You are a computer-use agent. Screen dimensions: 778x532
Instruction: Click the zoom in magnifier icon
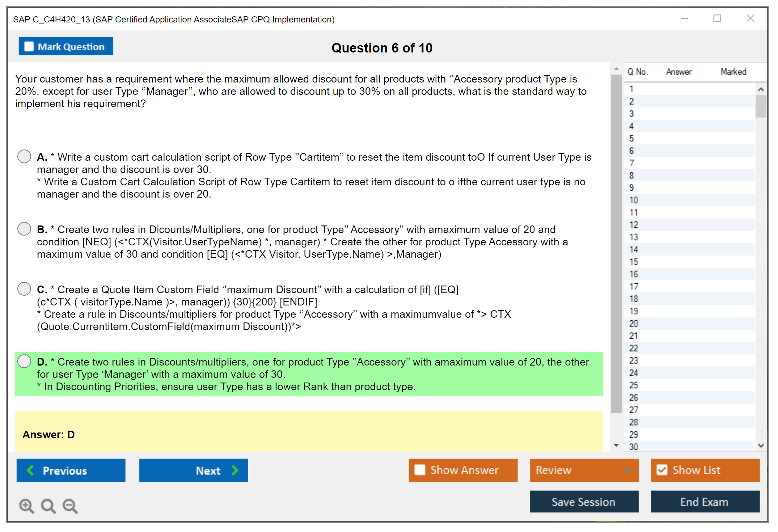[x=26, y=506]
